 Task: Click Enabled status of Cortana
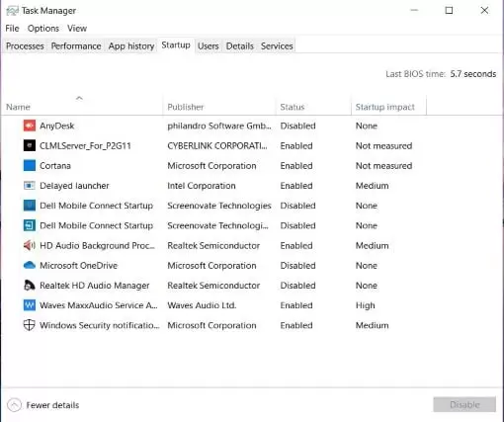(x=296, y=166)
